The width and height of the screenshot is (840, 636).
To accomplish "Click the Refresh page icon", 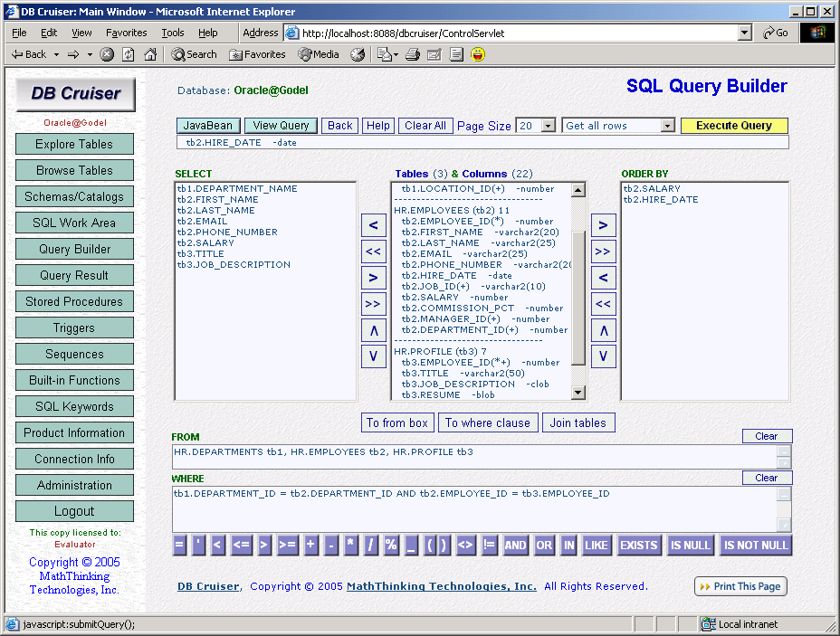I will [129, 54].
